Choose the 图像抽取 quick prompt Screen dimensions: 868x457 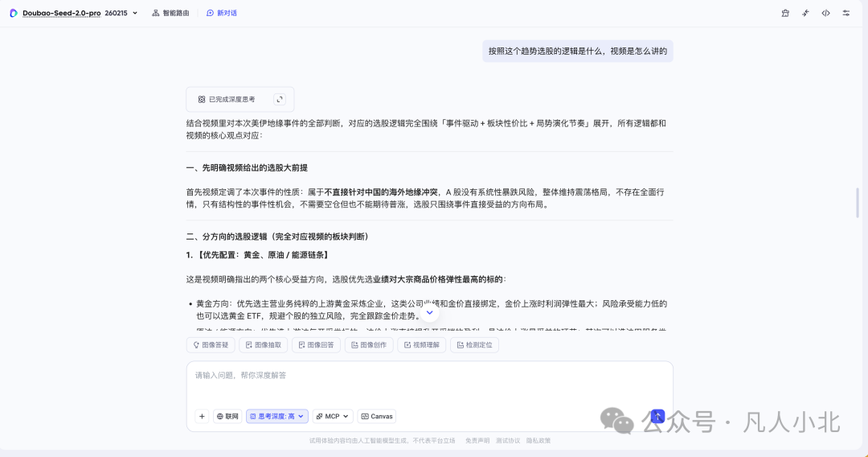[264, 344]
